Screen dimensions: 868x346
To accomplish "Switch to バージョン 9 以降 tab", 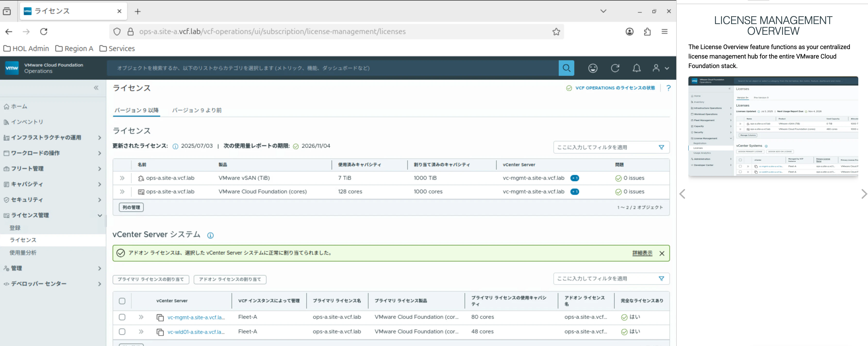I will pos(136,110).
